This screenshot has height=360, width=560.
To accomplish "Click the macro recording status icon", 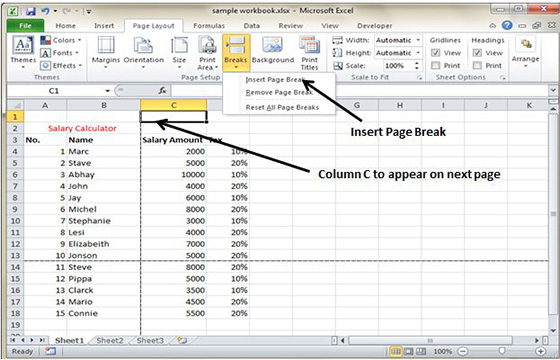I will (50, 351).
